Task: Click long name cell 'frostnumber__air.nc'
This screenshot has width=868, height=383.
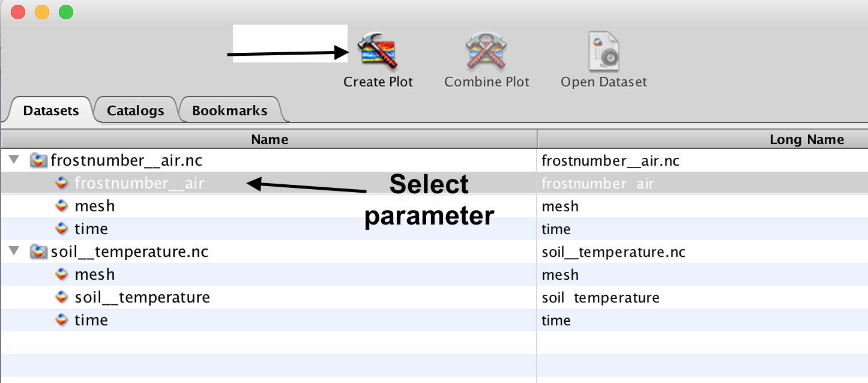Action: coord(610,161)
